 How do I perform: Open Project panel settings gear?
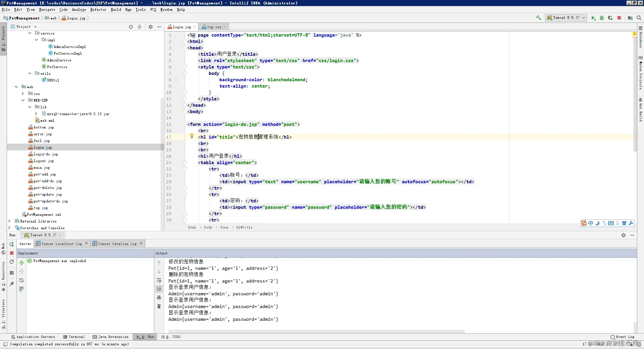pos(151,27)
